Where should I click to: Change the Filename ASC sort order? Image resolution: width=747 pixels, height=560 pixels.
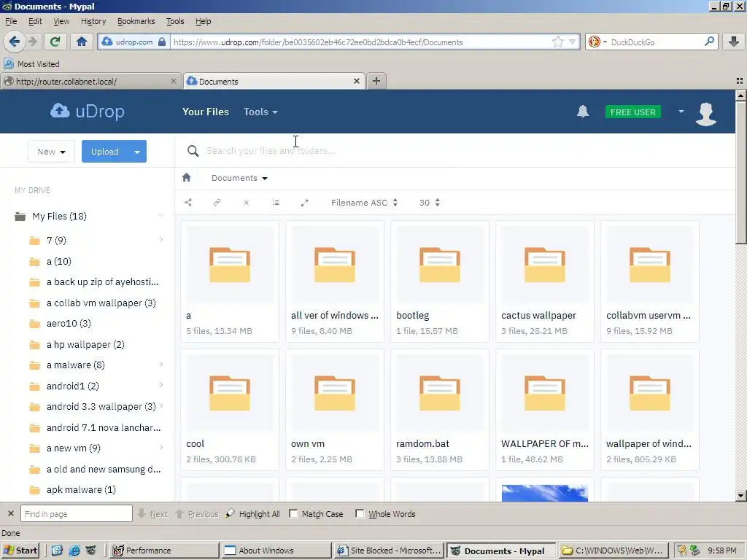point(365,203)
